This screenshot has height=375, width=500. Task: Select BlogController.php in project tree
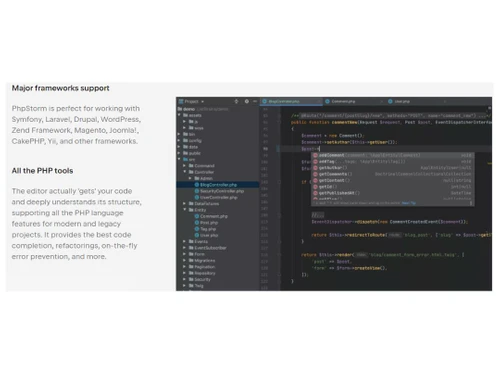[x=218, y=185]
